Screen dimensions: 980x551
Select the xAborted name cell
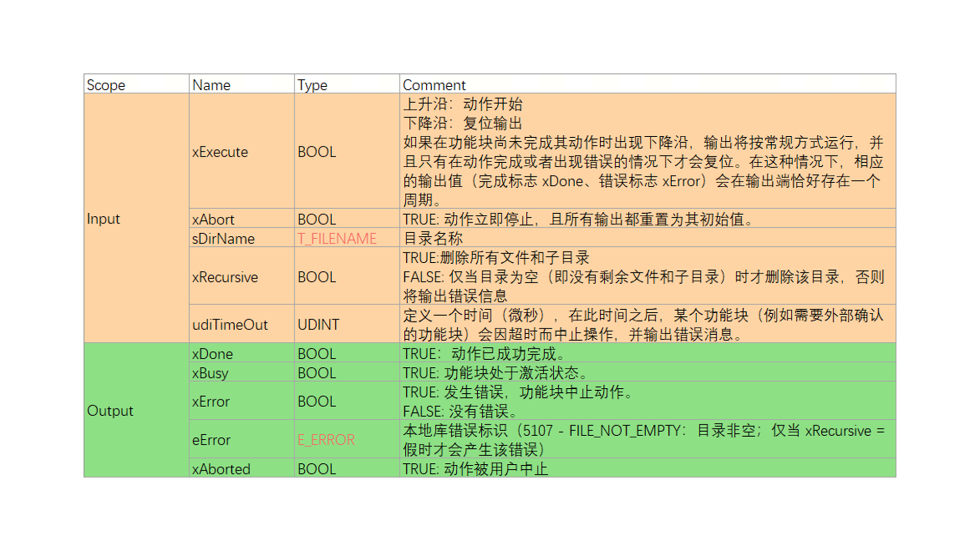[x=221, y=469]
